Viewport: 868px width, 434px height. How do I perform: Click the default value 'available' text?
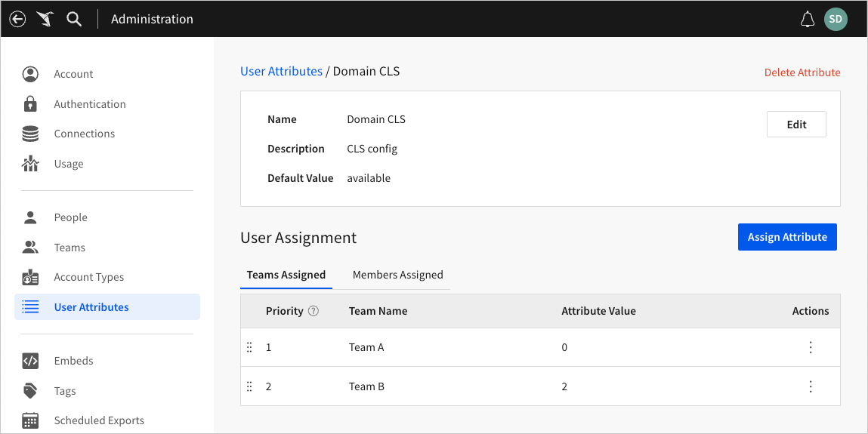point(369,178)
